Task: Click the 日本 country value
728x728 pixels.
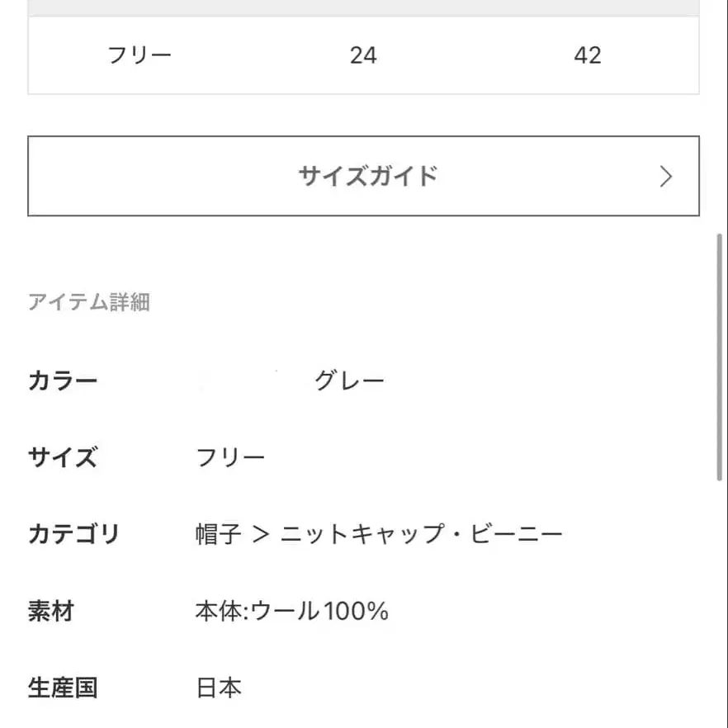Action: (219, 688)
